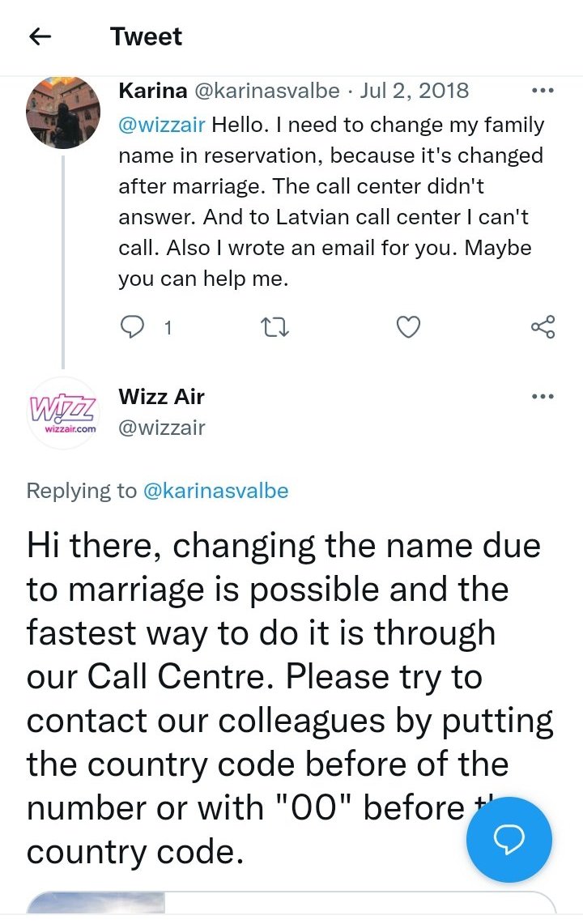This screenshot has width=583, height=924.
Task: Like Karina's tweet with the heart
Action: pyautogui.click(x=409, y=327)
